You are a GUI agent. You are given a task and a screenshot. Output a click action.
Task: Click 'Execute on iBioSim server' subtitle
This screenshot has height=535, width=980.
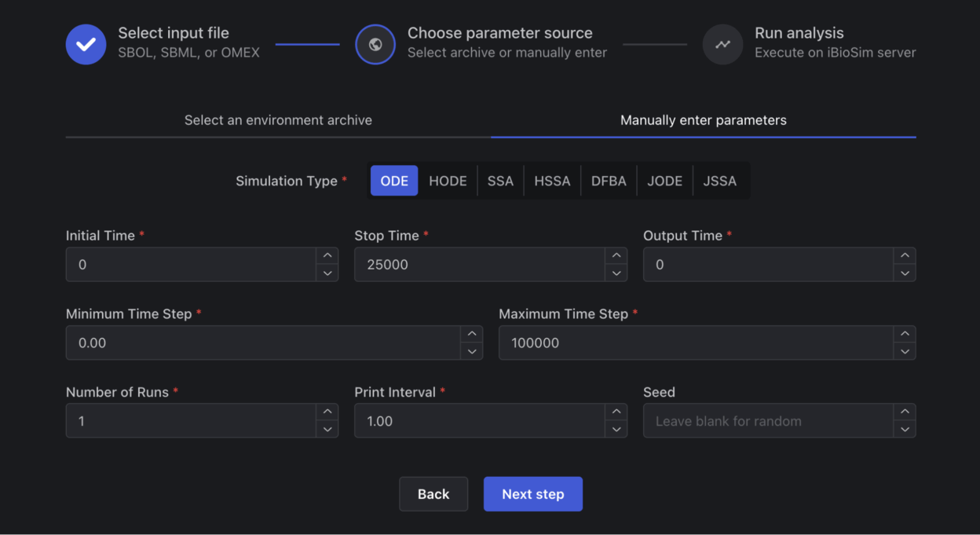[x=836, y=53]
